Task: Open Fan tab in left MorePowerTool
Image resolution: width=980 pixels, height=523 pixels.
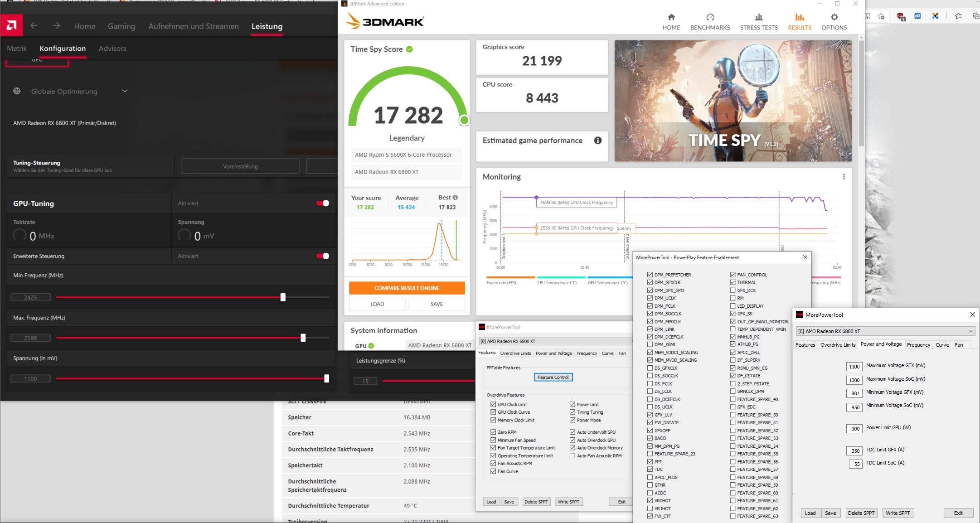Action: point(622,353)
